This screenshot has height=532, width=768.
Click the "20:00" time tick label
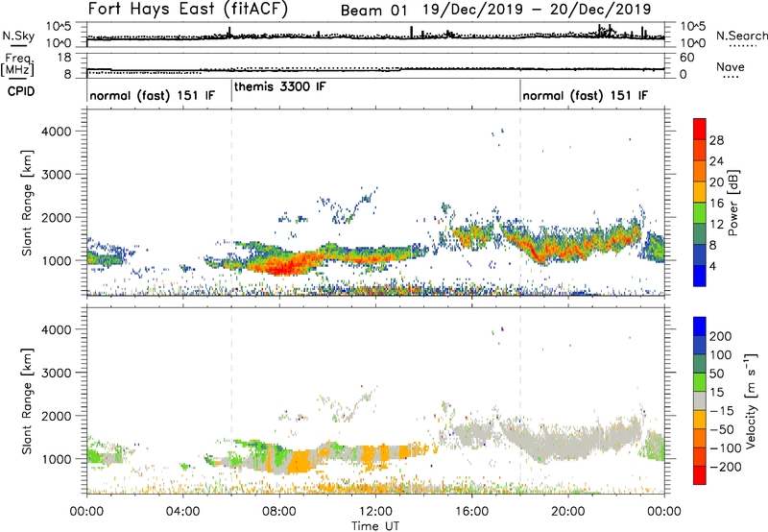point(568,512)
